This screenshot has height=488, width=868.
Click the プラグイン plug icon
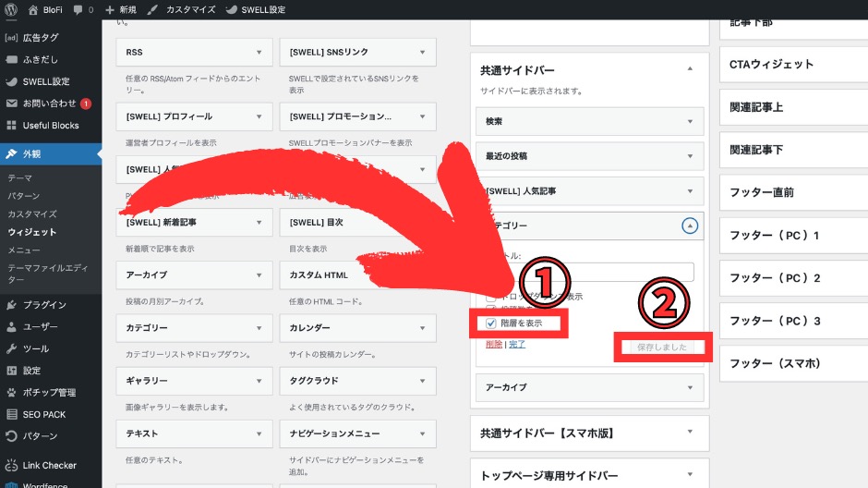click(11, 305)
